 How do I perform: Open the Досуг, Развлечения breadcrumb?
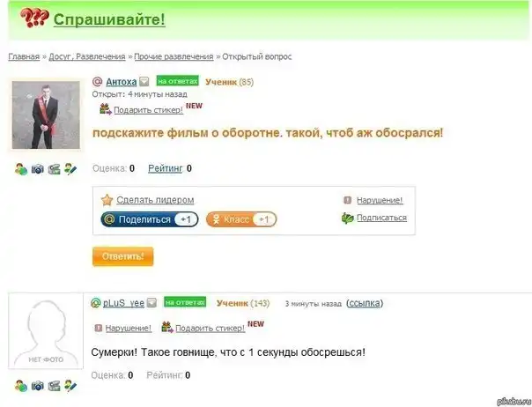(x=87, y=56)
